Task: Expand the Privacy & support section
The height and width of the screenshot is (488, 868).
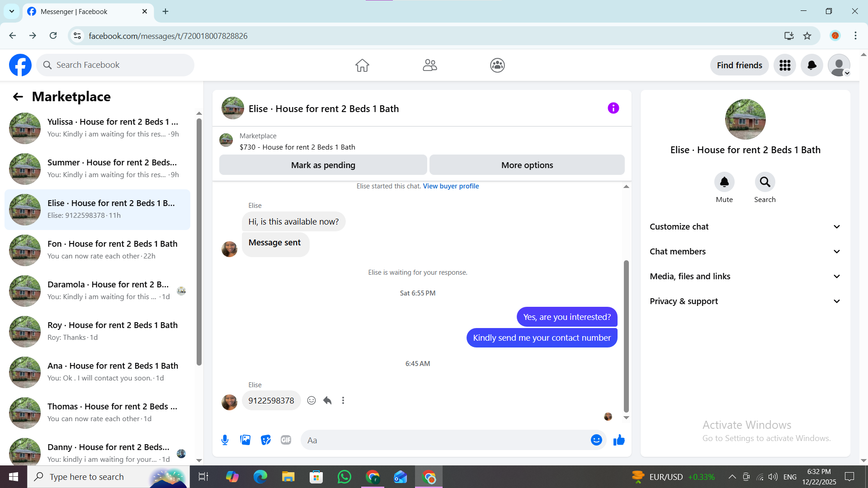Action: click(x=745, y=301)
